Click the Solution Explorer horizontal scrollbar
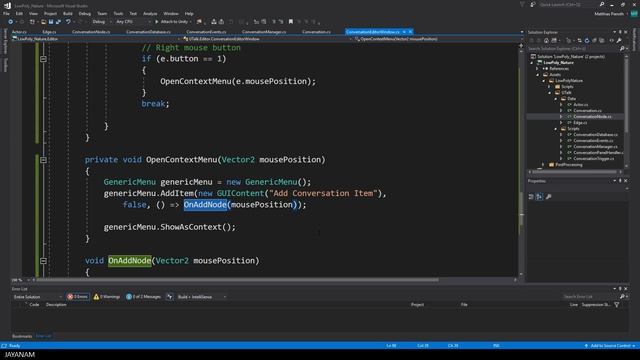Viewport: 640px width, 360px height. [575, 172]
